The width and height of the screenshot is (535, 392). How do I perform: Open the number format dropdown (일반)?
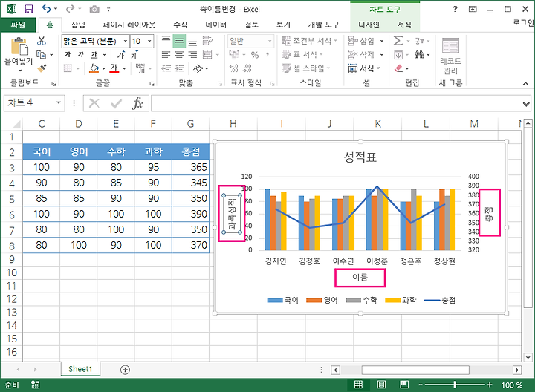tap(270, 42)
